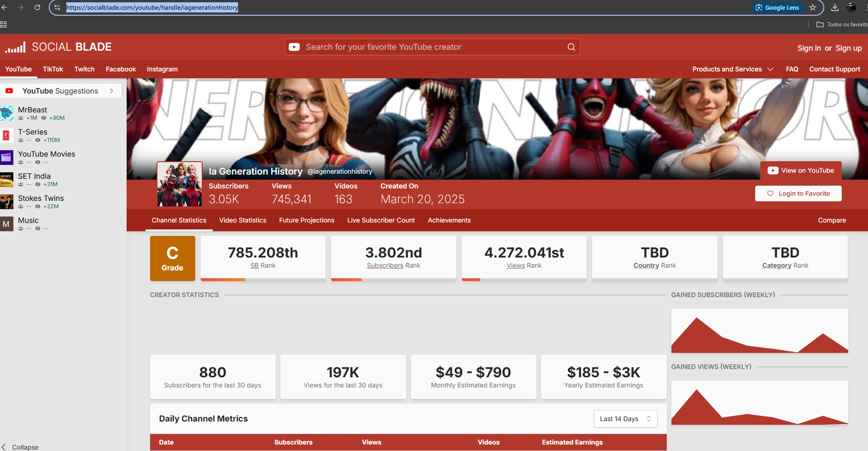868x451 pixels.
Task: Open Live Subscriber Count tab
Action: pyautogui.click(x=381, y=220)
